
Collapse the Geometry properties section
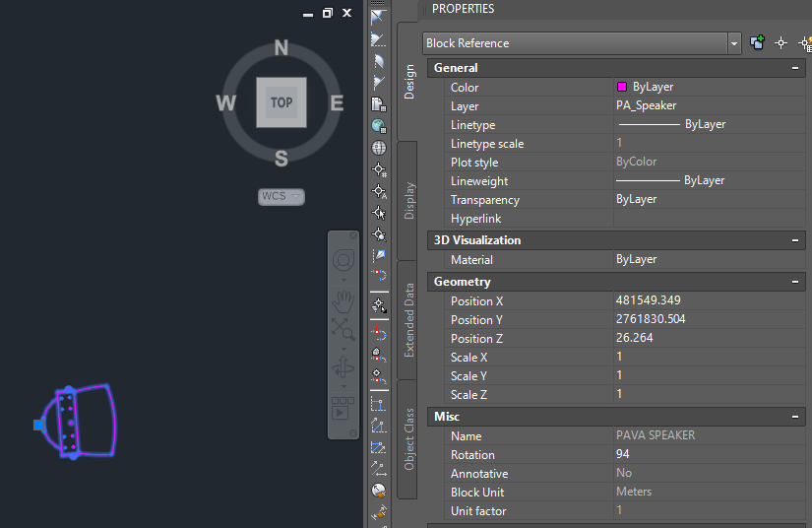[795, 282]
